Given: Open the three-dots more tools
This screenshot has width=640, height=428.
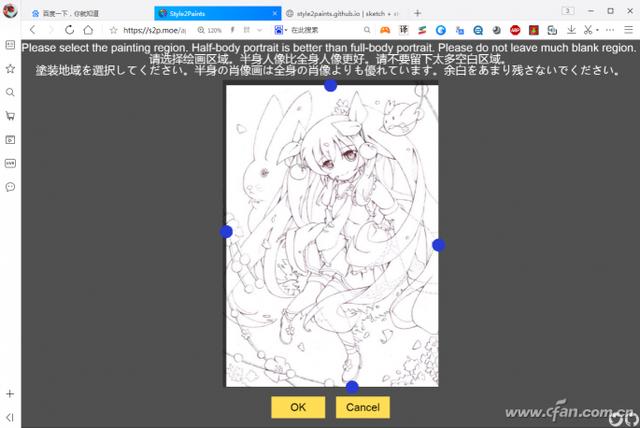Looking at the screenshot, I should point(610,30).
